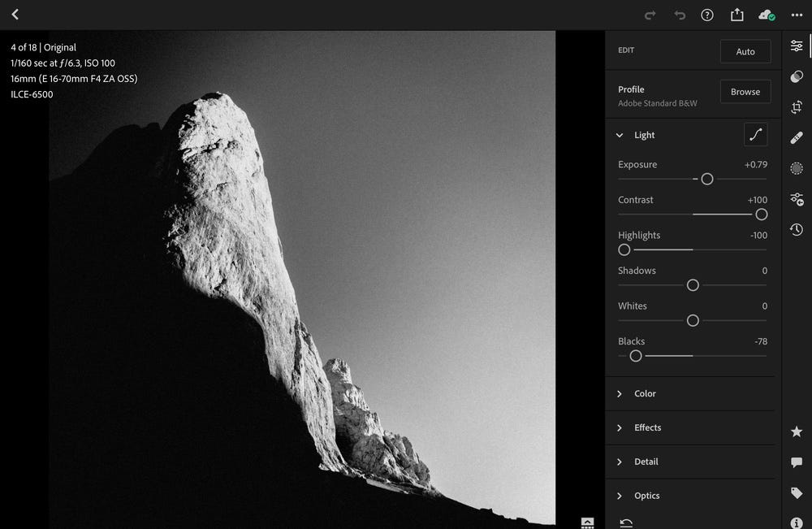Image resolution: width=812 pixels, height=529 pixels.
Task: Click the Whites slider handle
Action: click(693, 321)
